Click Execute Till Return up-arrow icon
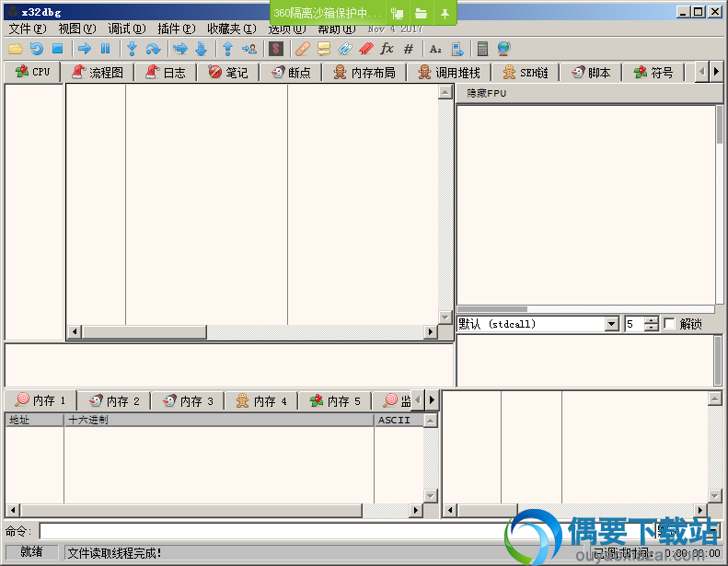728x566 pixels. (227, 48)
